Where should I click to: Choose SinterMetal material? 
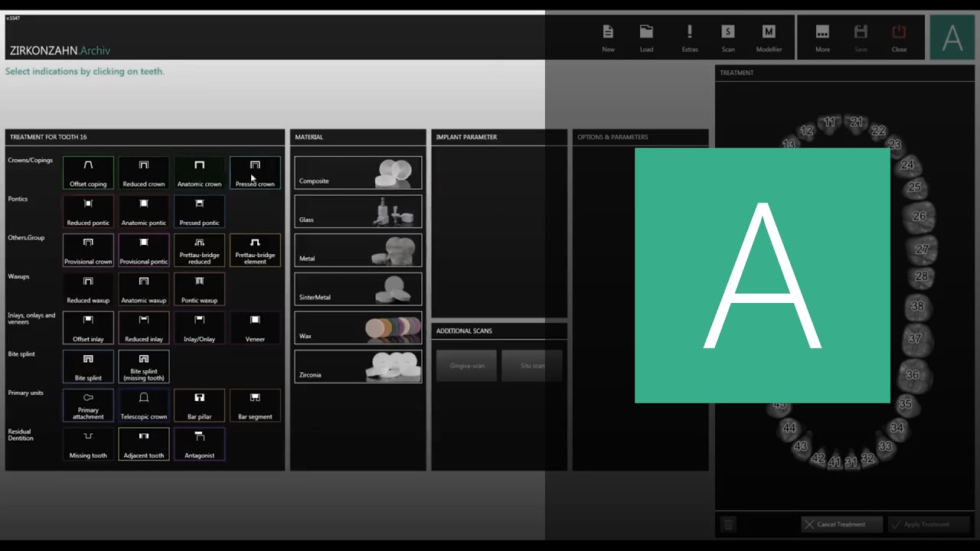tap(358, 289)
